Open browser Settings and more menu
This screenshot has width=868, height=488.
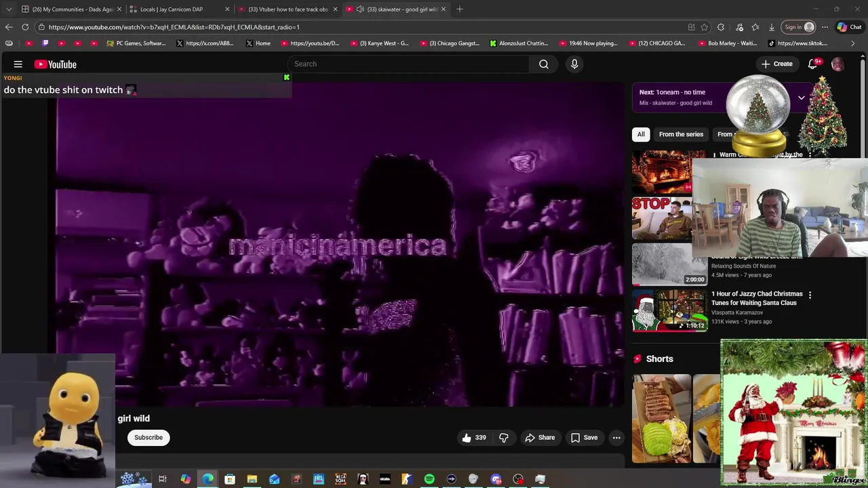825,27
